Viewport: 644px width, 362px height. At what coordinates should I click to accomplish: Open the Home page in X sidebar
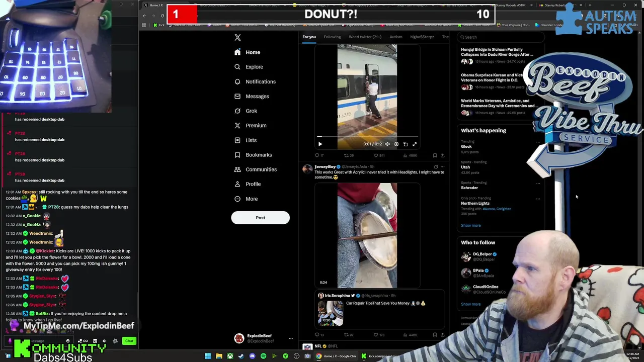click(247, 52)
